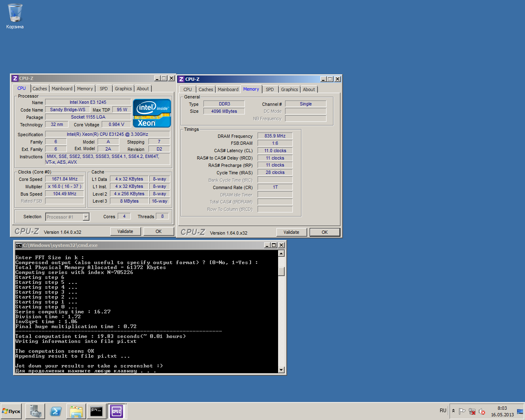Image resolution: width=525 pixels, height=420 pixels.
Task: Click the 1:6 FSB:DRAM value
Action: 275,143
